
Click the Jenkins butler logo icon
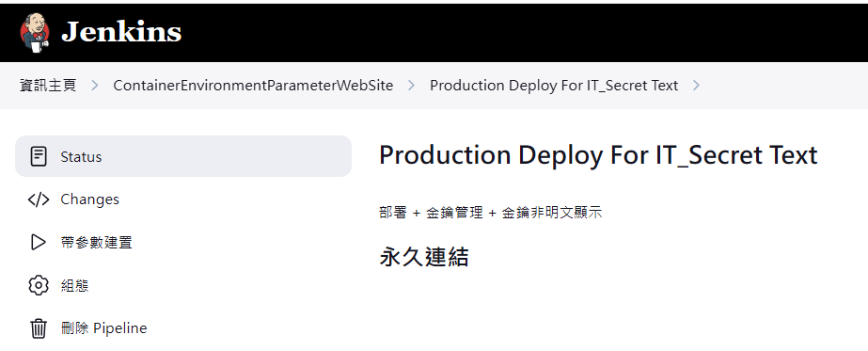coord(34,33)
